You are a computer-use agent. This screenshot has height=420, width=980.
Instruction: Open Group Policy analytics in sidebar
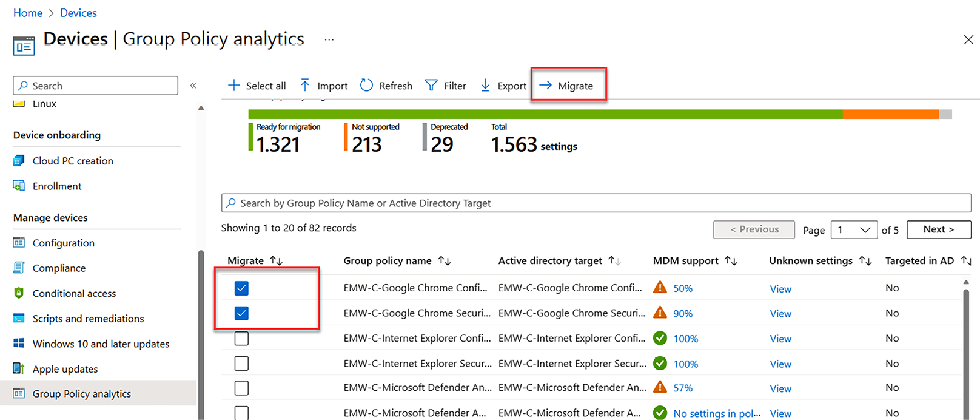point(81,394)
